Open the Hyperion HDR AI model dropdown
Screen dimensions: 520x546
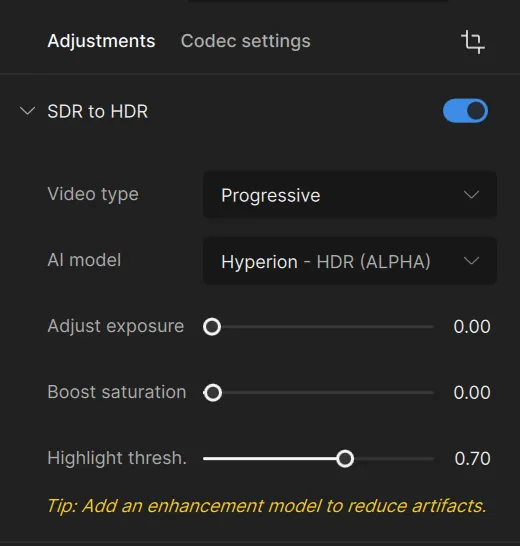(350, 261)
